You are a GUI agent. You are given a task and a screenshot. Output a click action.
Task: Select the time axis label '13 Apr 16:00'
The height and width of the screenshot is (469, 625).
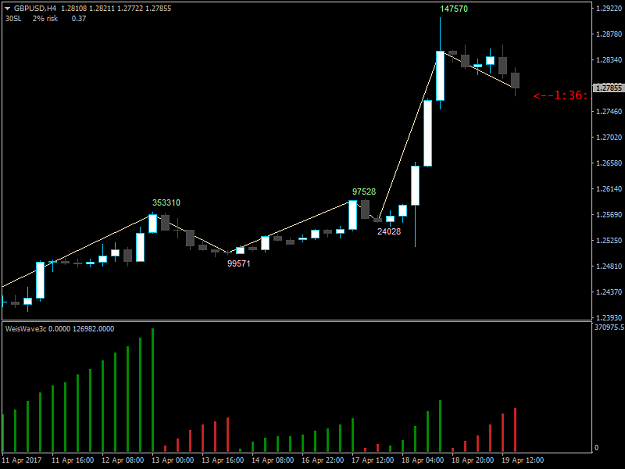pos(222,460)
